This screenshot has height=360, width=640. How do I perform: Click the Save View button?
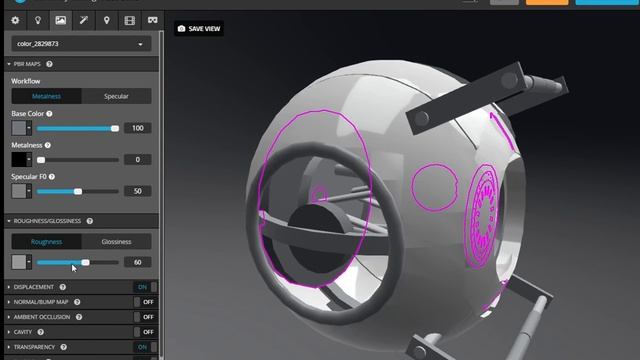click(199, 29)
